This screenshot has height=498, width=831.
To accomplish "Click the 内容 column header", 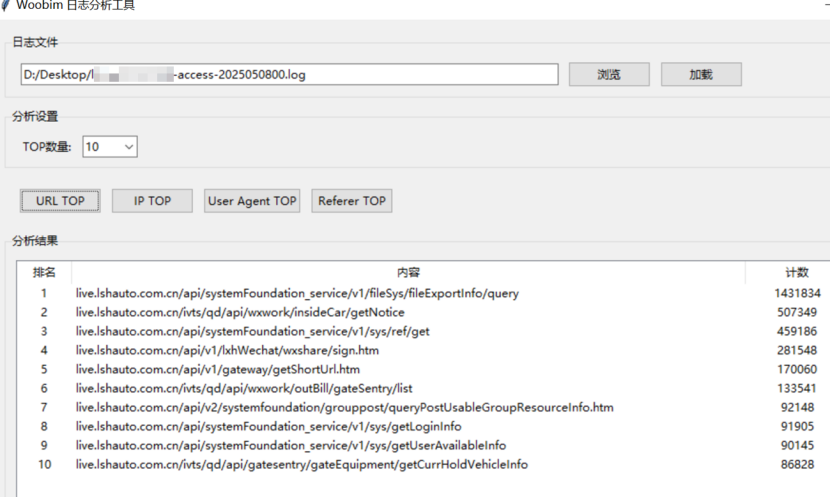I will pos(408,272).
